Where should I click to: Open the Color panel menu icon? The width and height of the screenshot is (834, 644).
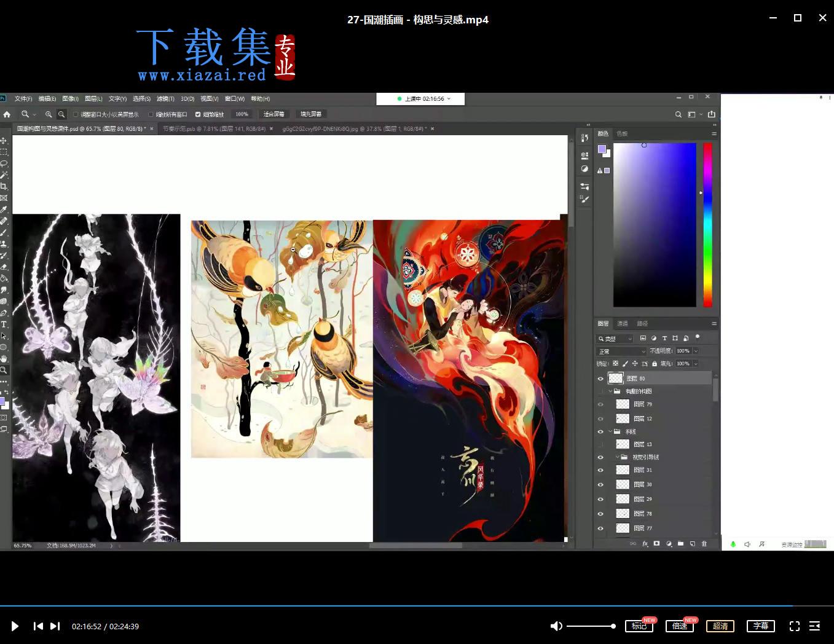(714, 133)
